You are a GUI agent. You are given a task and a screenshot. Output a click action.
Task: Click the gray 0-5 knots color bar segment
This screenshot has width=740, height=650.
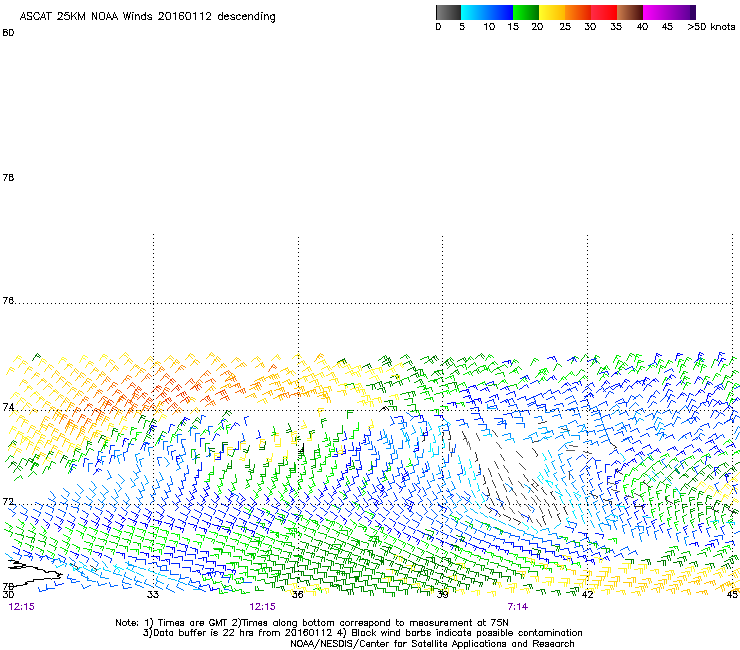(x=448, y=12)
